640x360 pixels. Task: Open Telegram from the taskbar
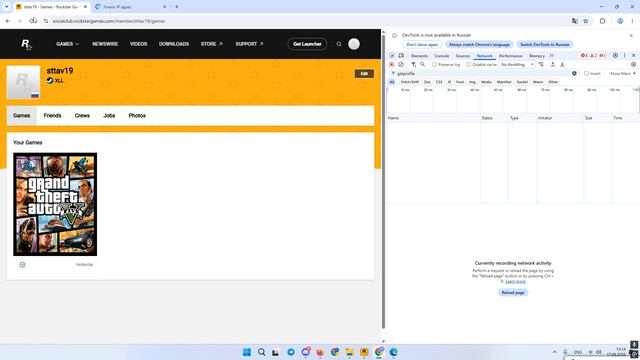[291, 352]
